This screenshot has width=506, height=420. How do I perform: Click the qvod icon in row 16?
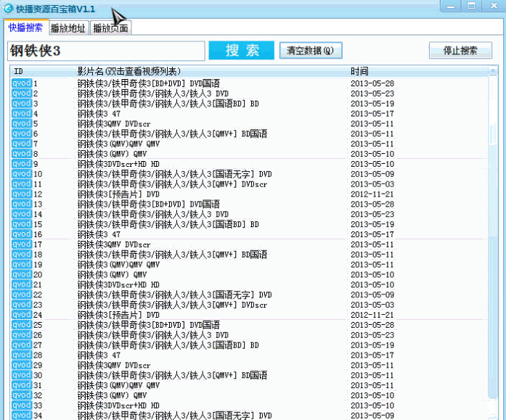pyautogui.click(x=22, y=234)
